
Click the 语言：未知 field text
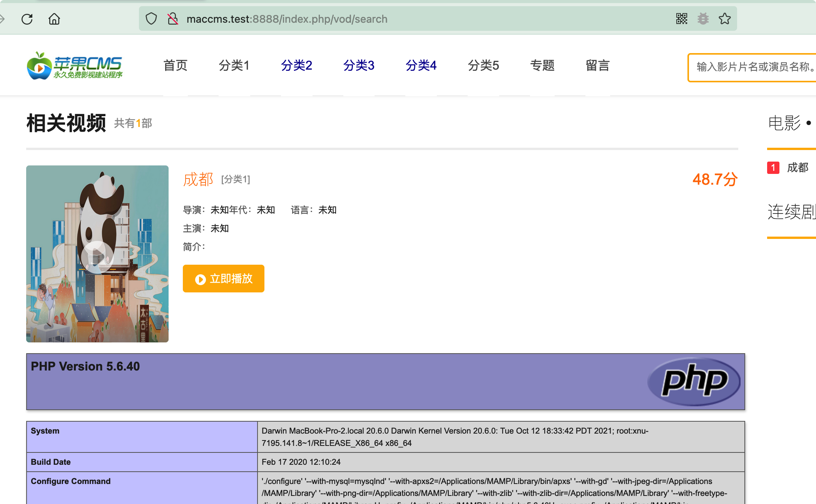314,210
